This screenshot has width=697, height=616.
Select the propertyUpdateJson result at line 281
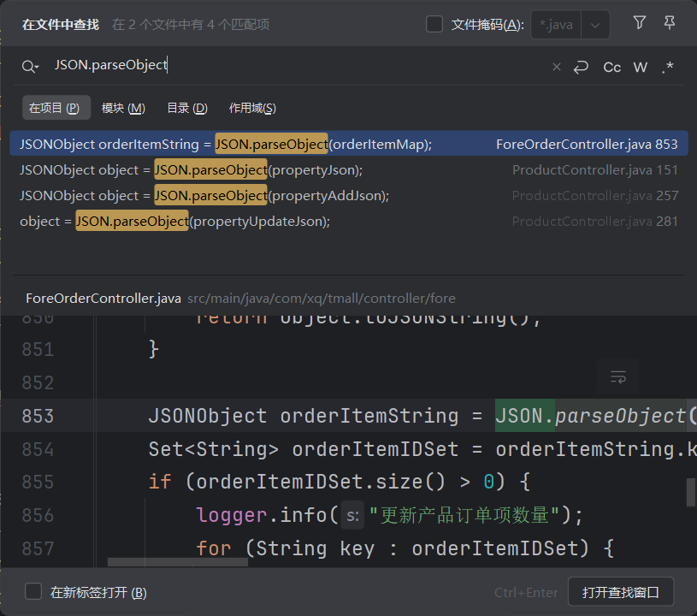click(349, 221)
